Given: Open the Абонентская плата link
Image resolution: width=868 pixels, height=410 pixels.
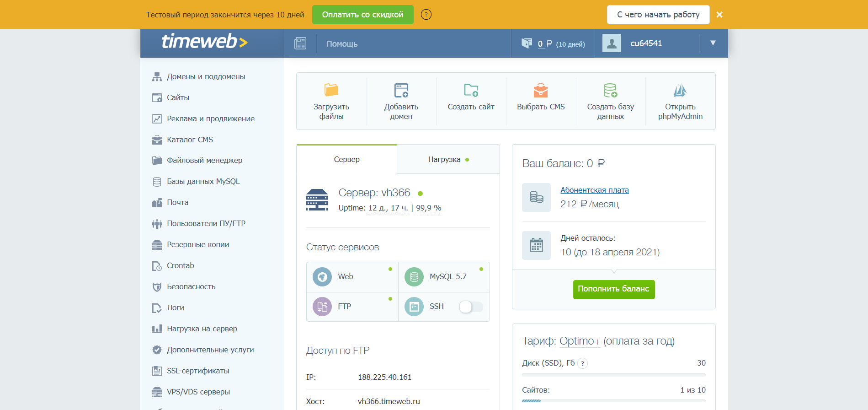Looking at the screenshot, I should pyautogui.click(x=594, y=190).
